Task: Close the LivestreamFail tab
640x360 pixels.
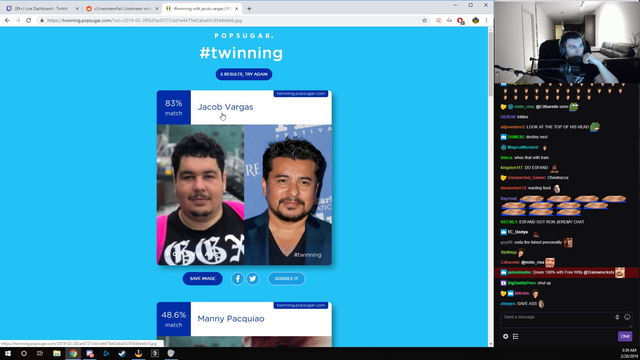Action: 157,9
